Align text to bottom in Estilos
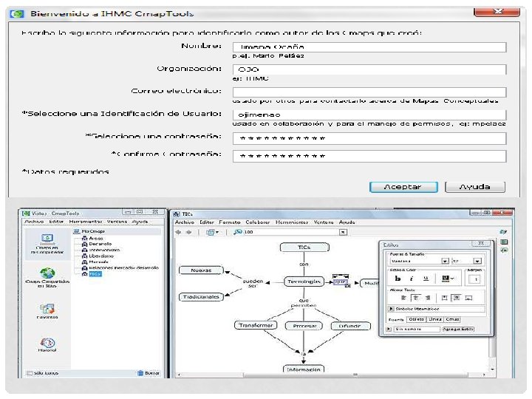The width and height of the screenshot is (532, 399). pyautogui.click(x=468, y=298)
